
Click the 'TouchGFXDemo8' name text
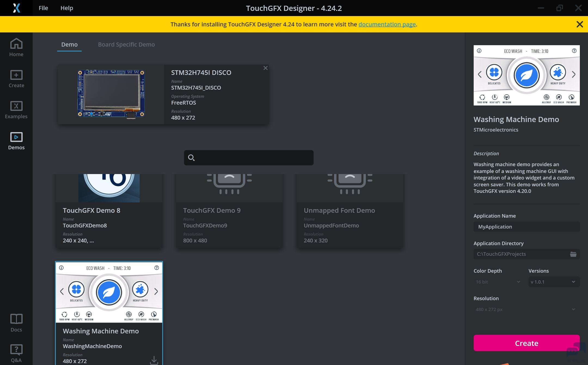click(x=85, y=226)
